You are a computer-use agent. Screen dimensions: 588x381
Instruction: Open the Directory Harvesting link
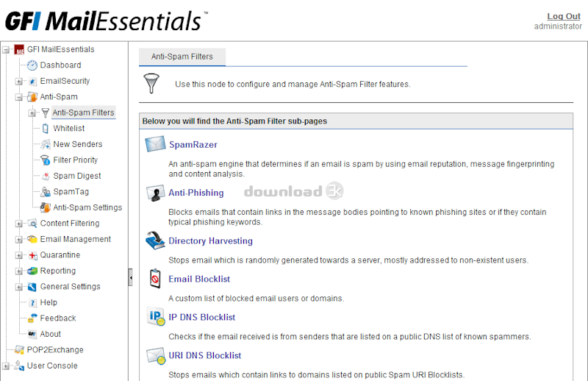pos(210,241)
